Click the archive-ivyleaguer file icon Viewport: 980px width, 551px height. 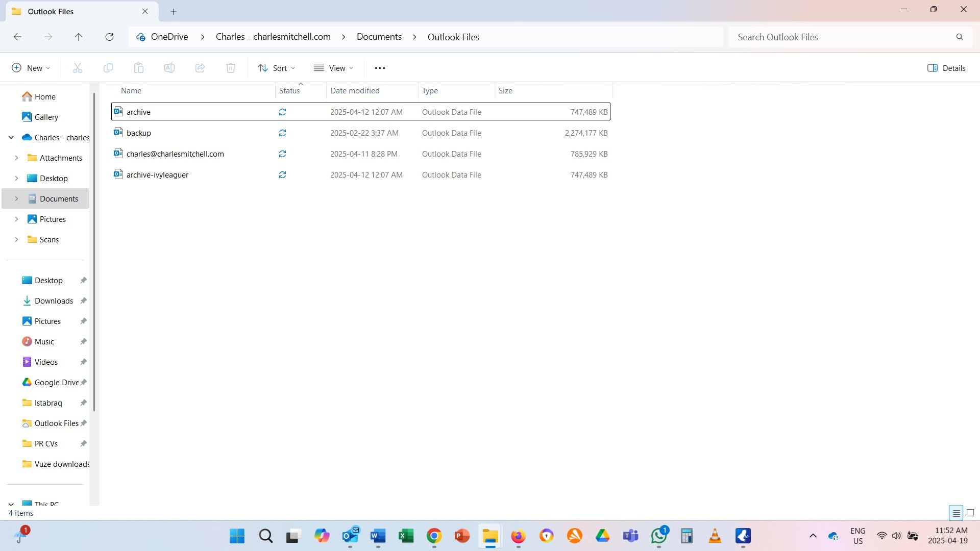(x=118, y=174)
